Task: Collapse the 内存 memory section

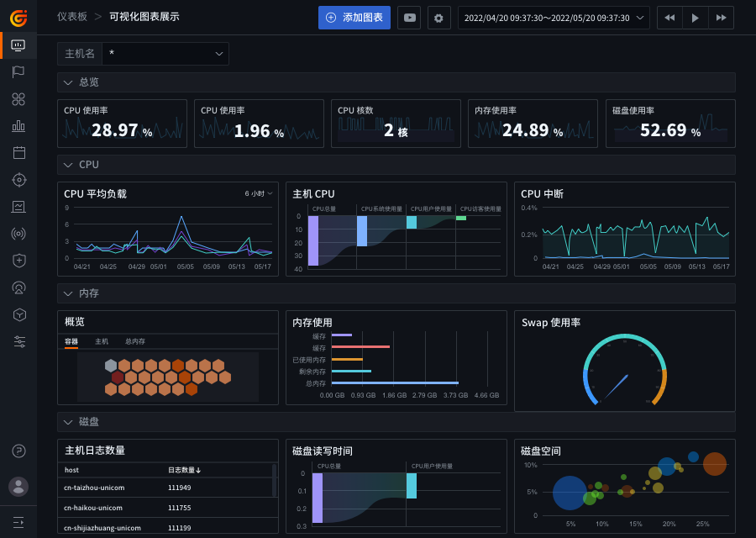Action: point(68,293)
